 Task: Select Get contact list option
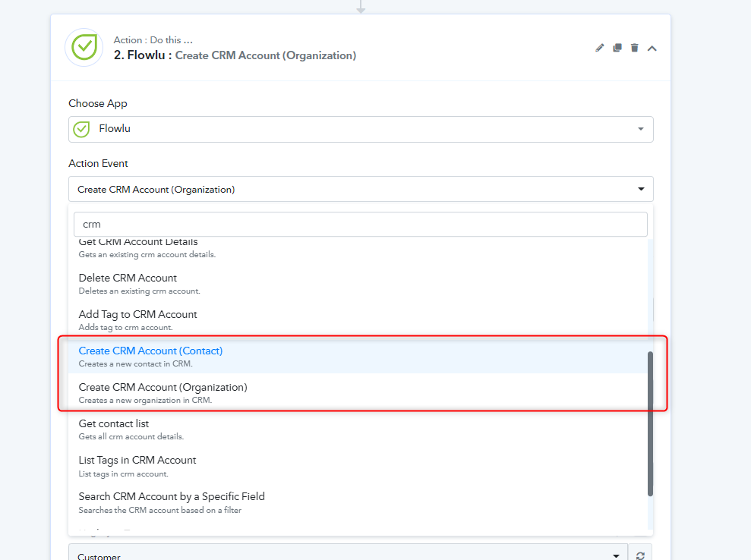[358, 429]
